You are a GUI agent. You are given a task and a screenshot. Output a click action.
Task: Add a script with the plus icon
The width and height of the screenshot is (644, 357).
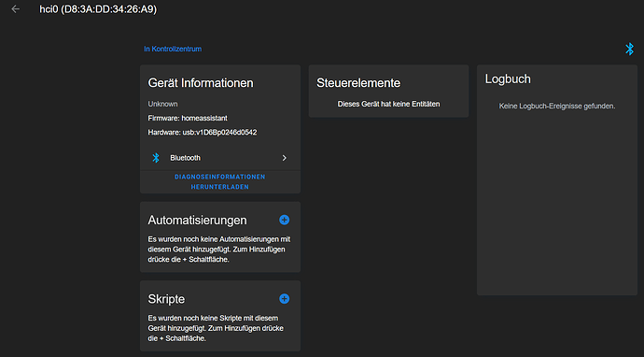(285, 299)
